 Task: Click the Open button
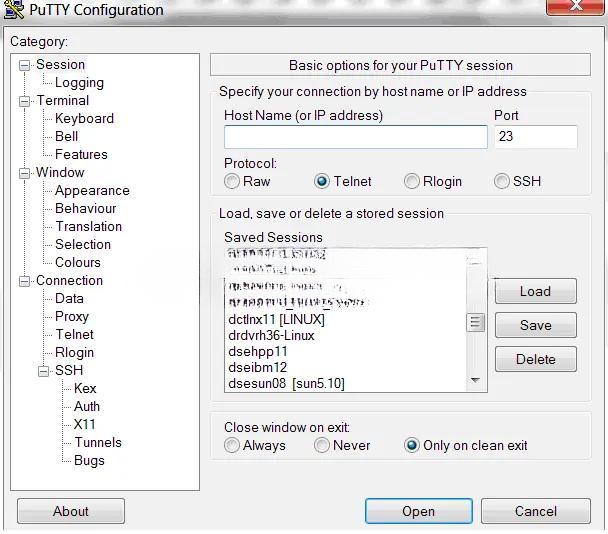[418, 511]
